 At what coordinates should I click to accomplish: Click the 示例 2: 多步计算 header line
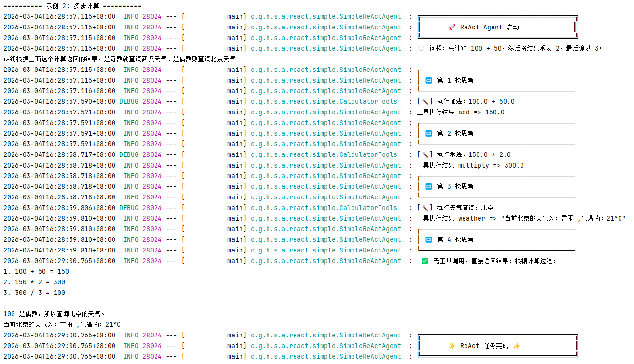pyautogui.click(x=72, y=6)
